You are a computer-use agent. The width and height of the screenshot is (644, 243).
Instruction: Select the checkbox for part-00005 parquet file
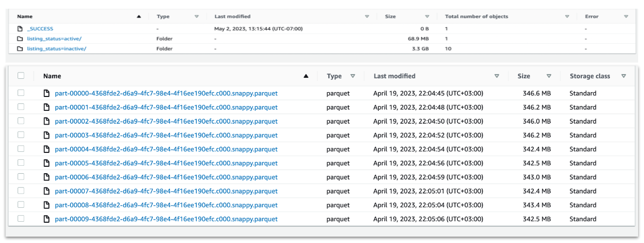(21, 163)
